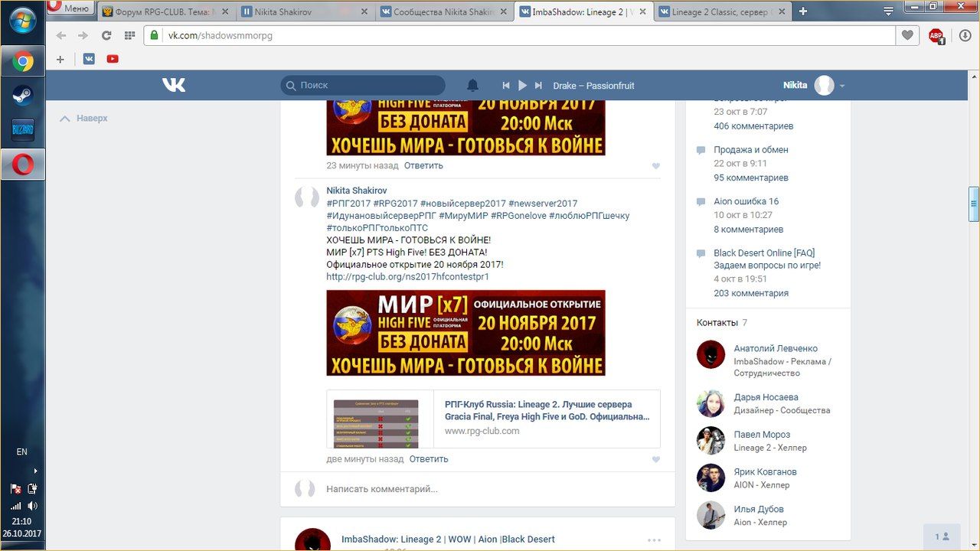Open Павел Мороз contact
This screenshot has width=980, height=551.
point(762,435)
